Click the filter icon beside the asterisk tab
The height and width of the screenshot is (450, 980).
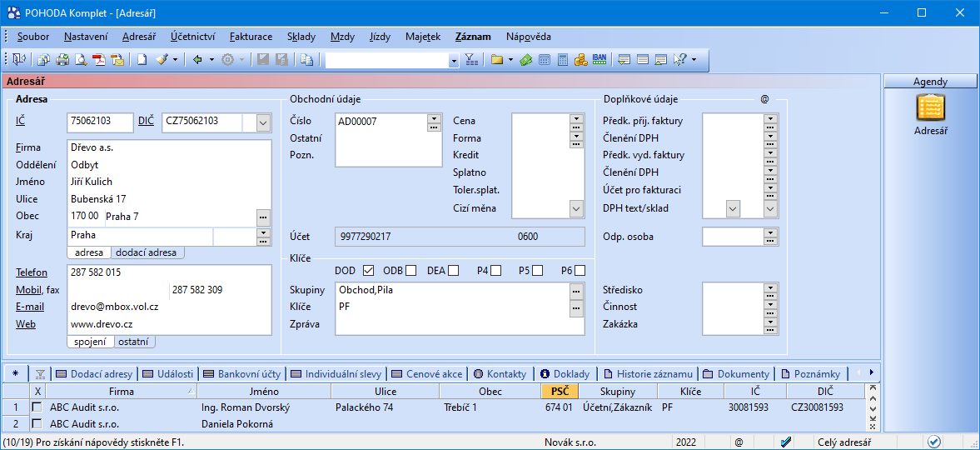point(40,373)
